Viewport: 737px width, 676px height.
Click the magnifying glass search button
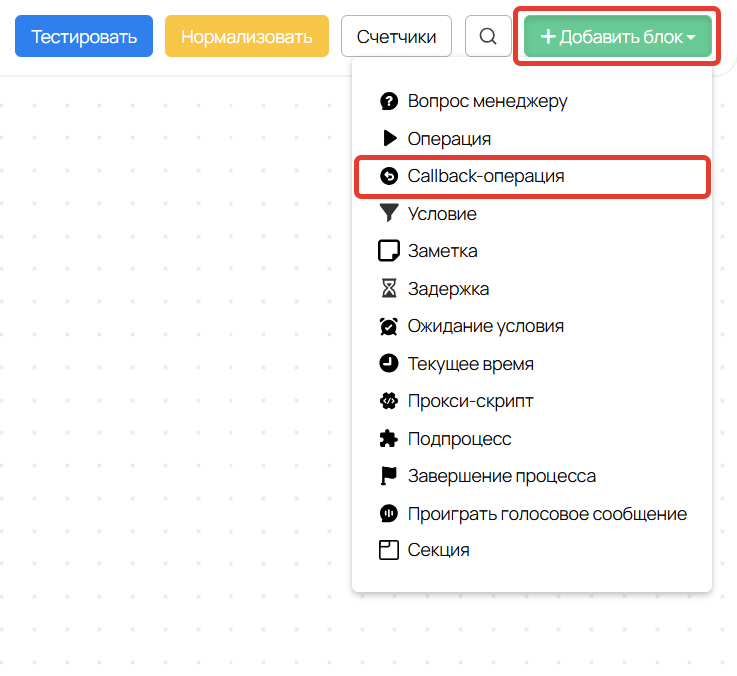(x=488, y=36)
